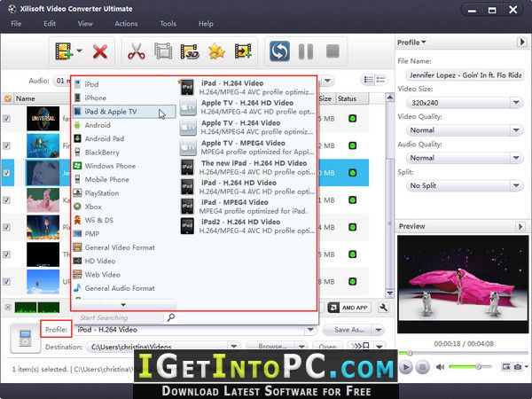The width and height of the screenshot is (532, 399).
Task: Open the video Edit filmstrip tool
Action: 163,51
